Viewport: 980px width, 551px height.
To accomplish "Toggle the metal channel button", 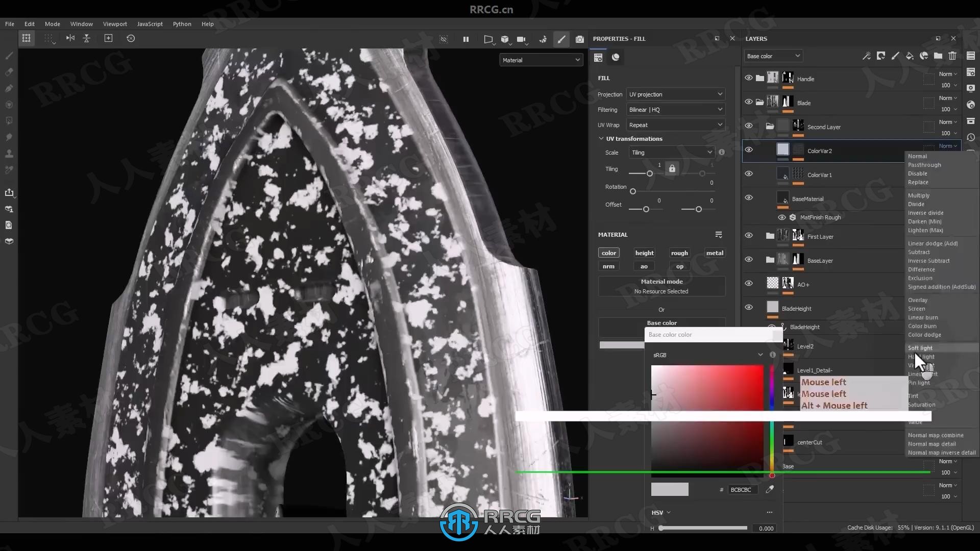I will tap(715, 253).
